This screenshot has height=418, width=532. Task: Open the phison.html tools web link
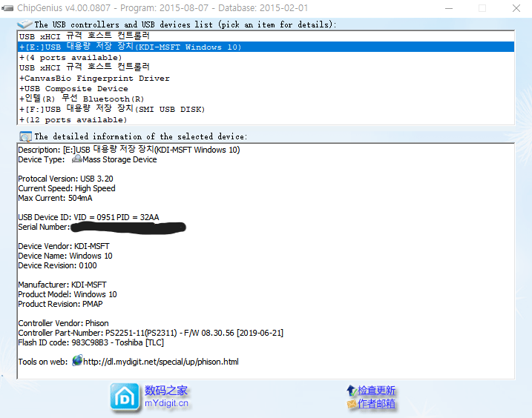(x=161, y=362)
